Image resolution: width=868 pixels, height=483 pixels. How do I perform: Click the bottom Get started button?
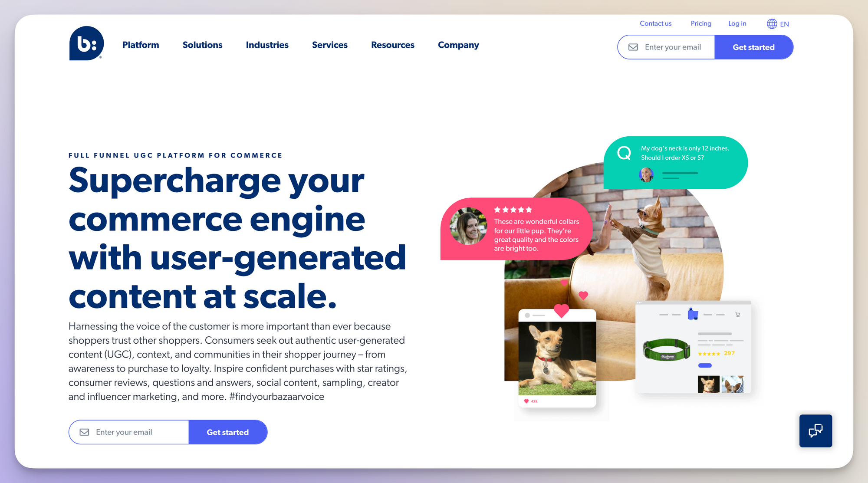227,432
